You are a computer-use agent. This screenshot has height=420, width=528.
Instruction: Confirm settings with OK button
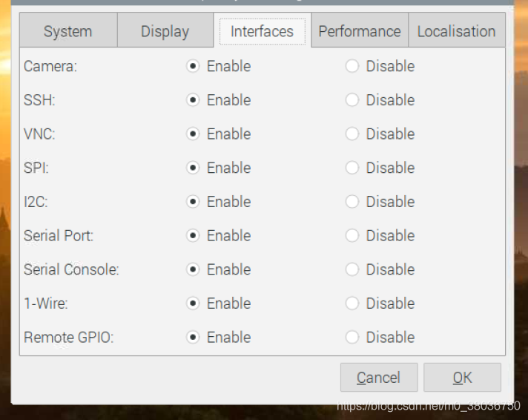(462, 378)
